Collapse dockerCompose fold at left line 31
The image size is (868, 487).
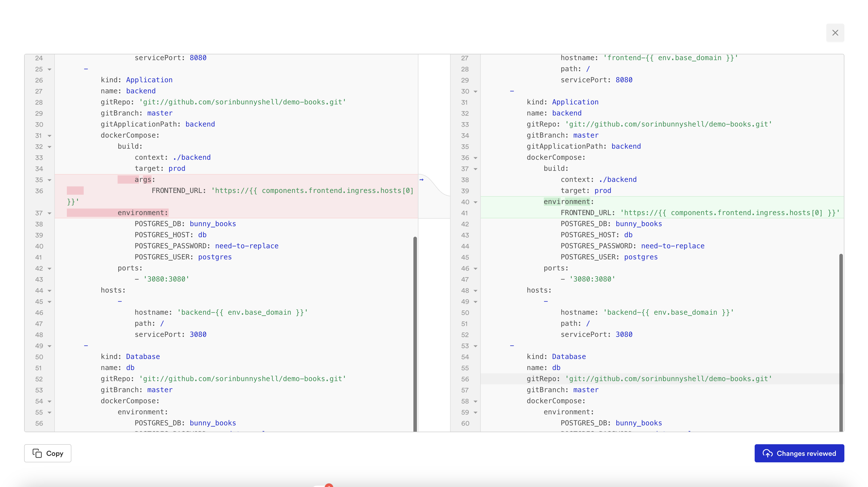click(x=50, y=136)
